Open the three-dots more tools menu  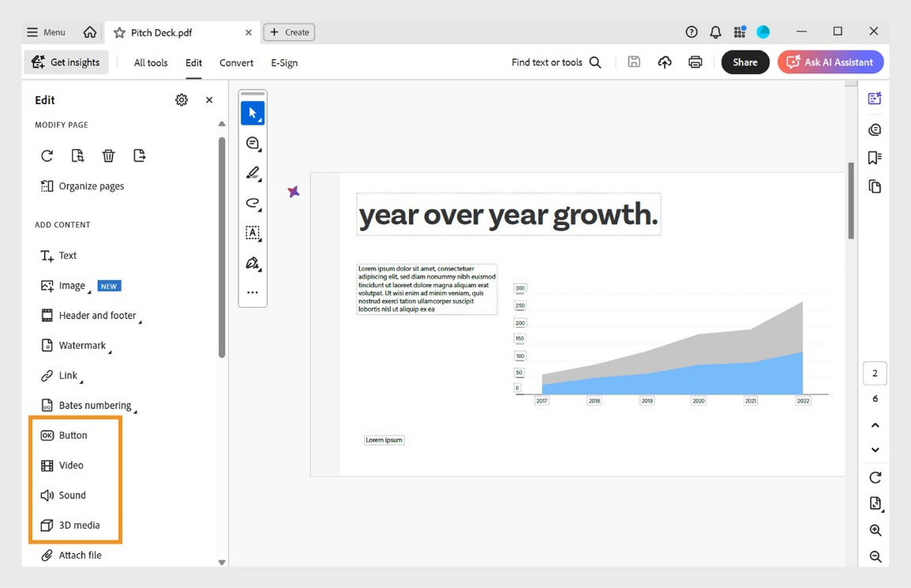tap(253, 292)
